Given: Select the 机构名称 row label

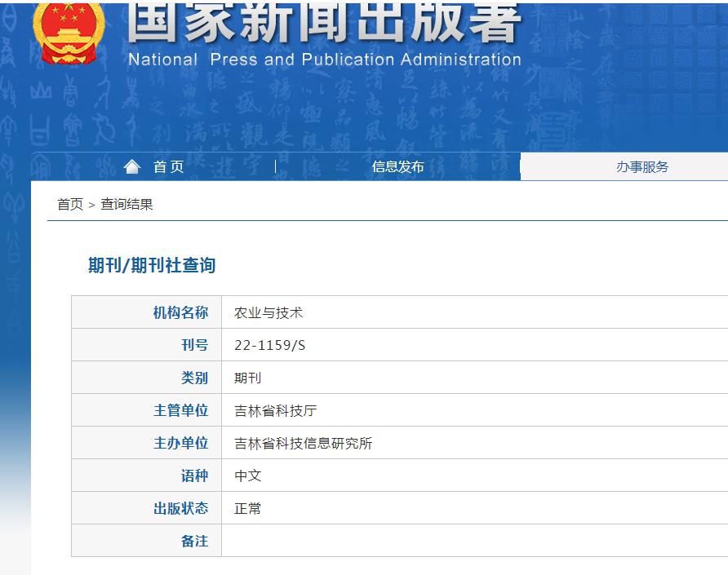Looking at the screenshot, I should 180,312.
